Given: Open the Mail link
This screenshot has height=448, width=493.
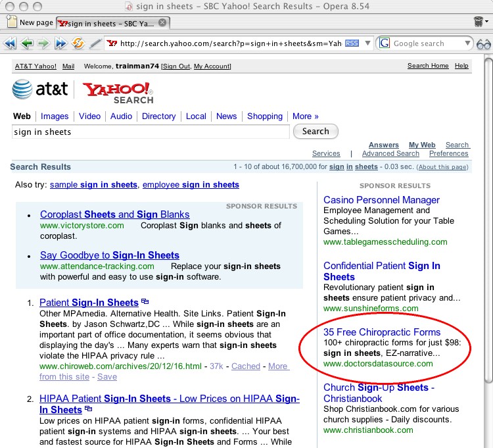Looking at the screenshot, I should tap(68, 66).
